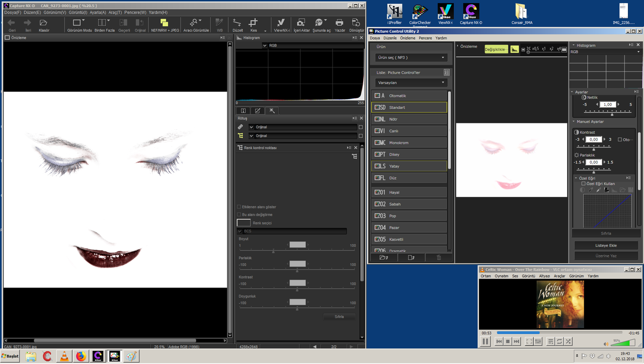The height and width of the screenshot is (364, 644).
Task: Click the Görünüm Modu view mode icon
Action: (x=77, y=23)
